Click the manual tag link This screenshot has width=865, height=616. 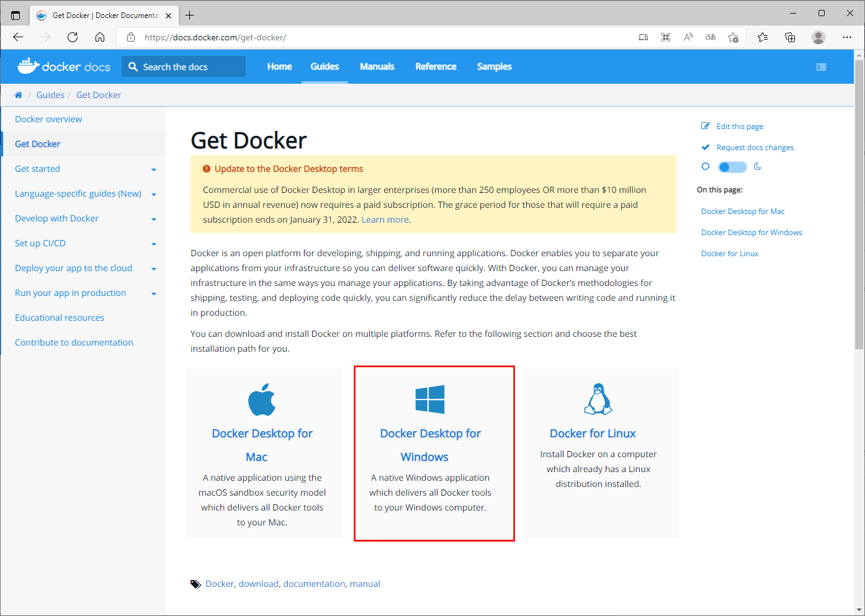[365, 584]
